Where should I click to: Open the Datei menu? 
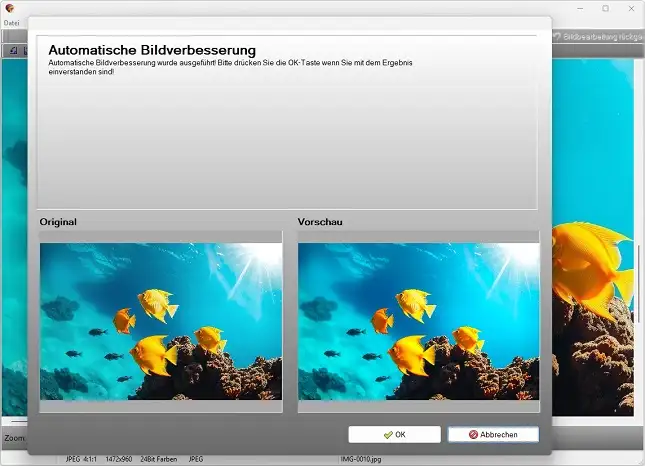[x=12, y=22]
